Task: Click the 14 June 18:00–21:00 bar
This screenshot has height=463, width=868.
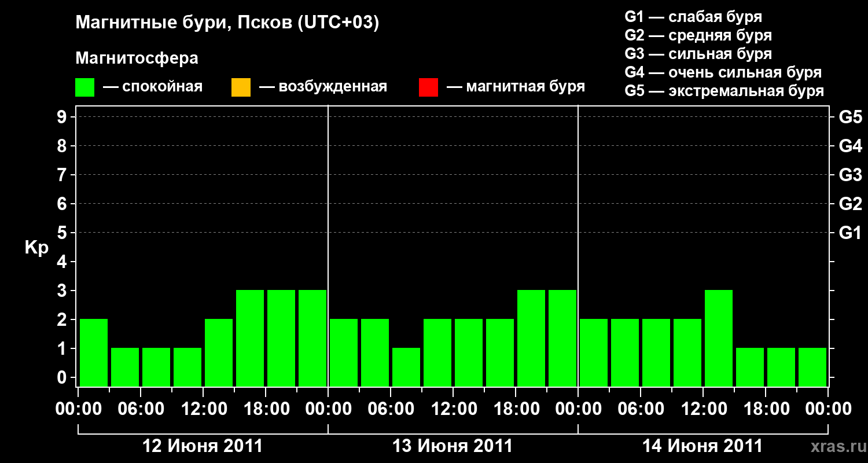Action: pyautogui.click(x=781, y=367)
